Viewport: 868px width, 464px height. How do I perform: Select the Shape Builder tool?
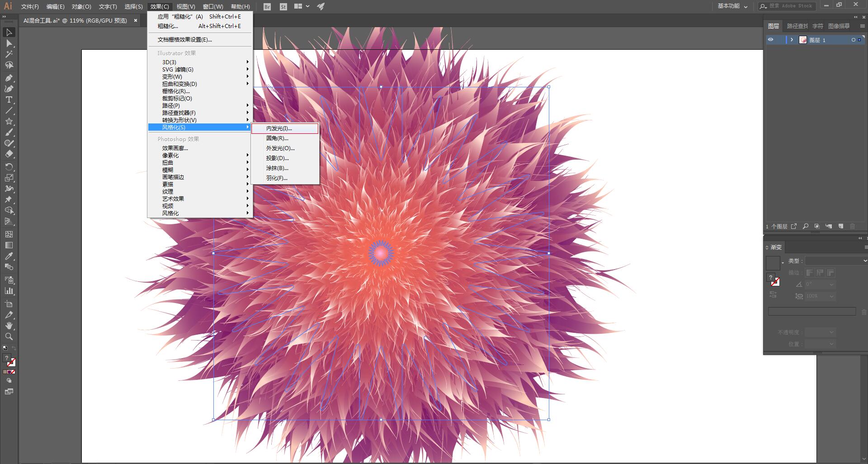[x=9, y=210]
